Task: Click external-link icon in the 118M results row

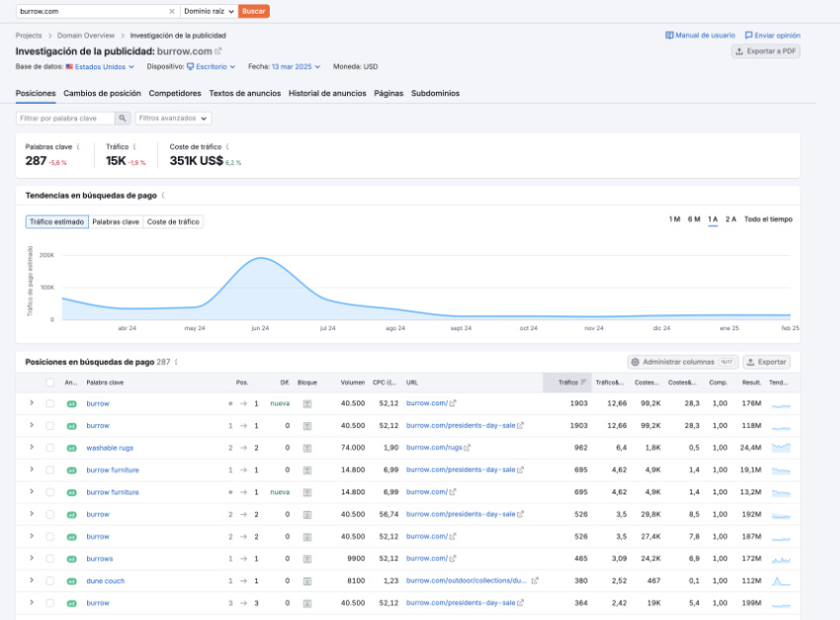Action: click(x=520, y=425)
